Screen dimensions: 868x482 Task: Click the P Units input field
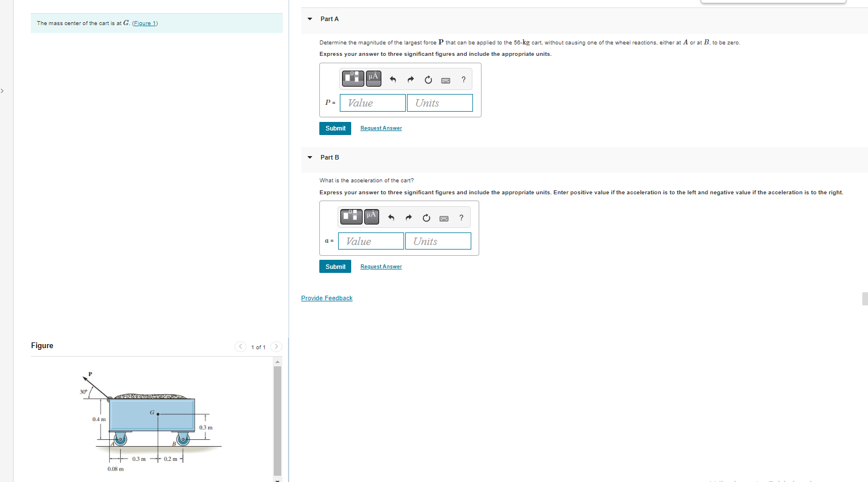pyautogui.click(x=440, y=103)
